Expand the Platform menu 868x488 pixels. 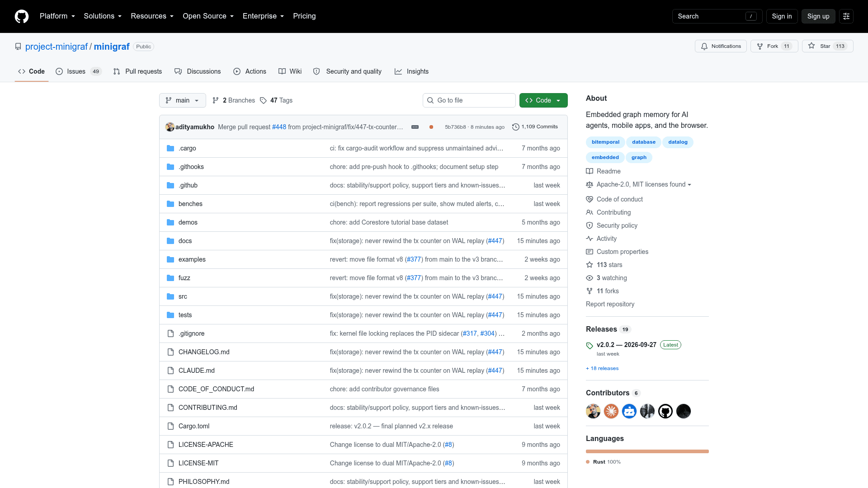[x=57, y=16]
